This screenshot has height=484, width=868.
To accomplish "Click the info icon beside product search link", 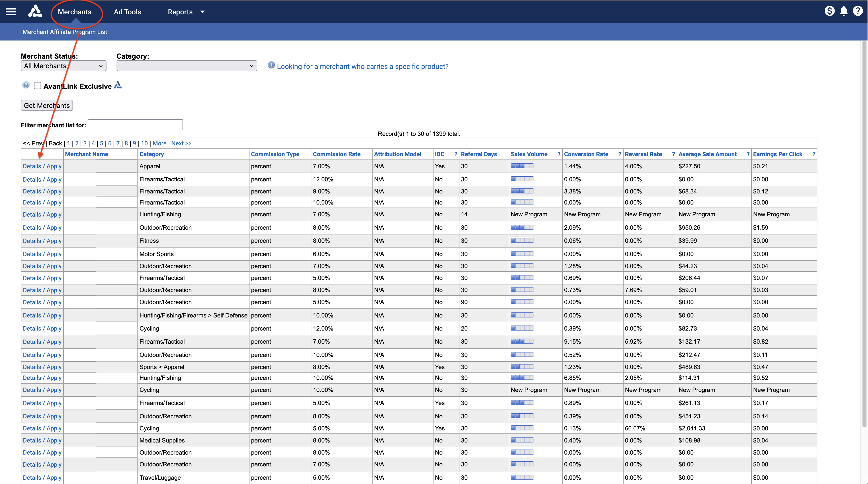I will [x=271, y=65].
